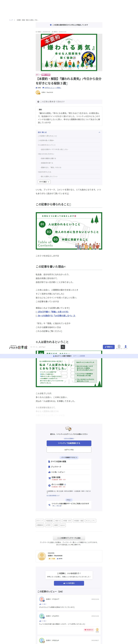The height and width of the screenshot is (644, 138).
Task: Focus the keyword search input field
Action: click(45, 347)
